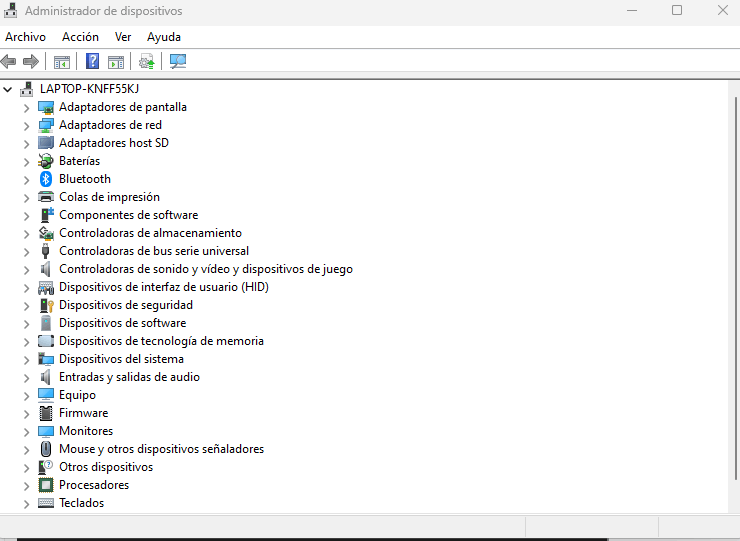Select the Otros dispositivos label
This screenshot has width=740, height=541.
[106, 467]
